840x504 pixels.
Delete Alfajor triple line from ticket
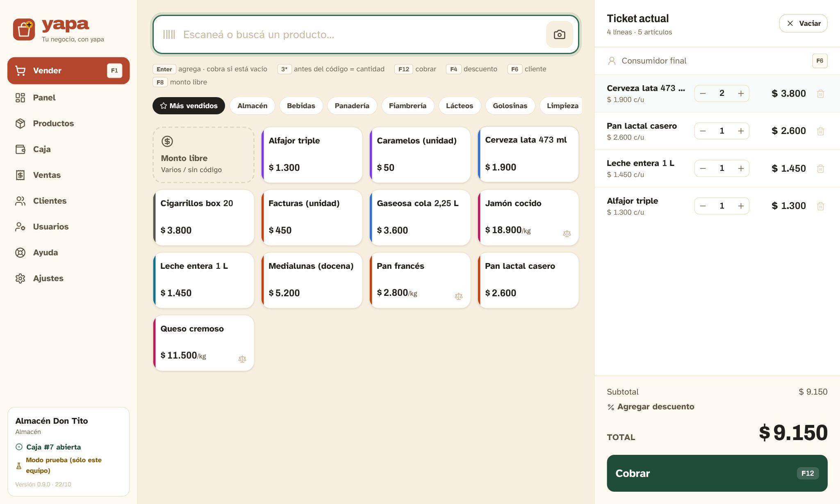820,206
